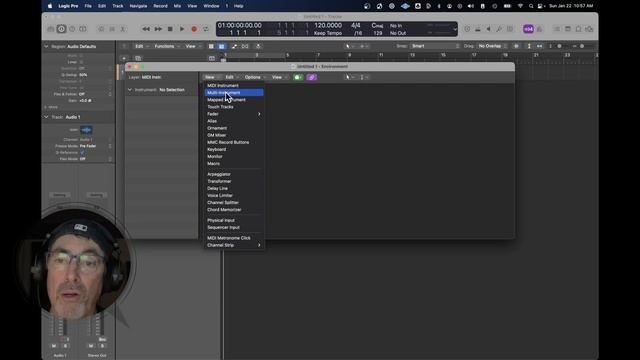Toggle the purple Link button in Environment
This screenshot has height=360, width=640.
tap(311, 77)
